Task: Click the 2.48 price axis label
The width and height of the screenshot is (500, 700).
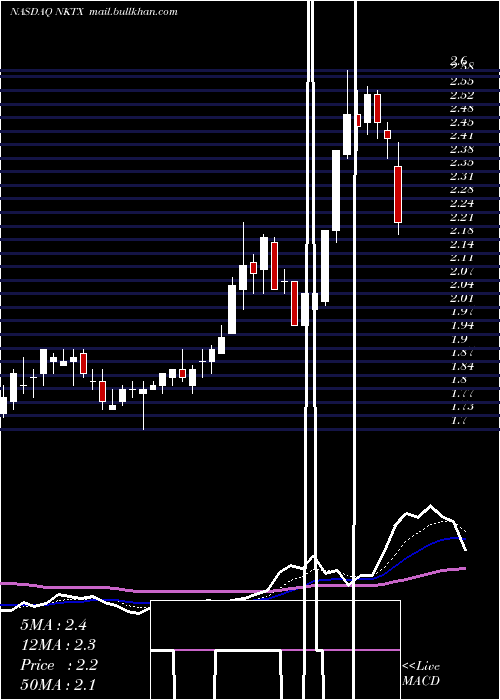Action: 462,108
